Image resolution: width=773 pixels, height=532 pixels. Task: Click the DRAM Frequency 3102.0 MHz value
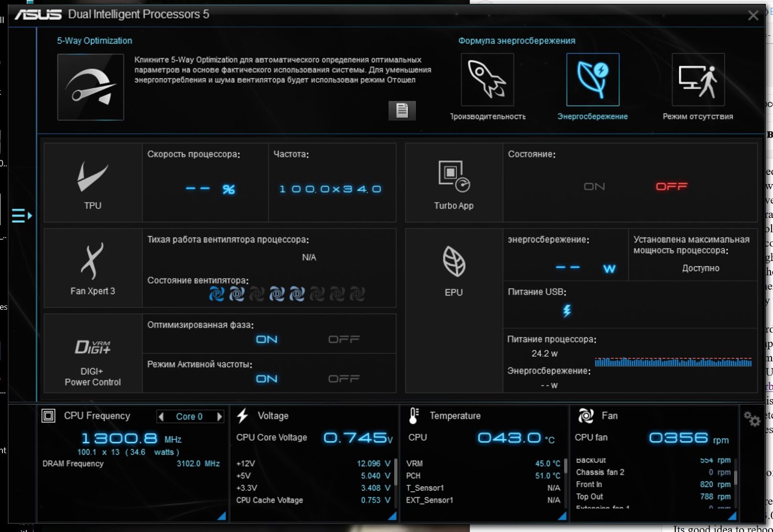(x=198, y=463)
